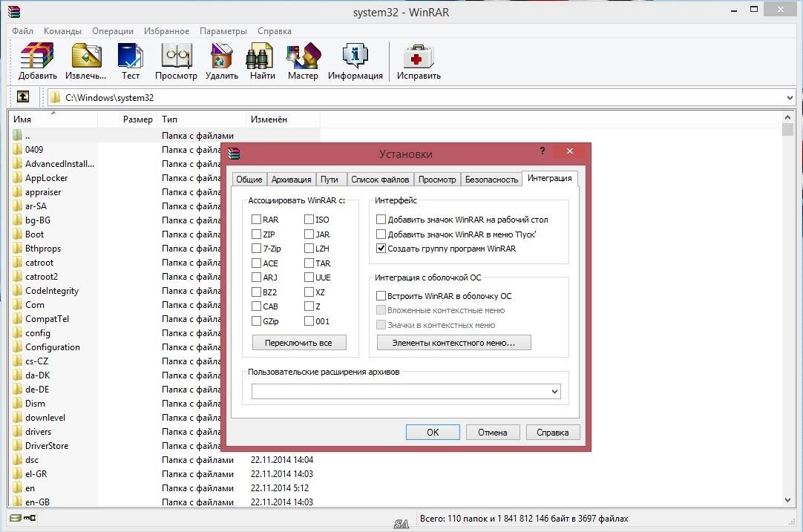The width and height of the screenshot is (803, 532).
Task: Click the scrollbar down arrow in file list
Action: click(787, 500)
